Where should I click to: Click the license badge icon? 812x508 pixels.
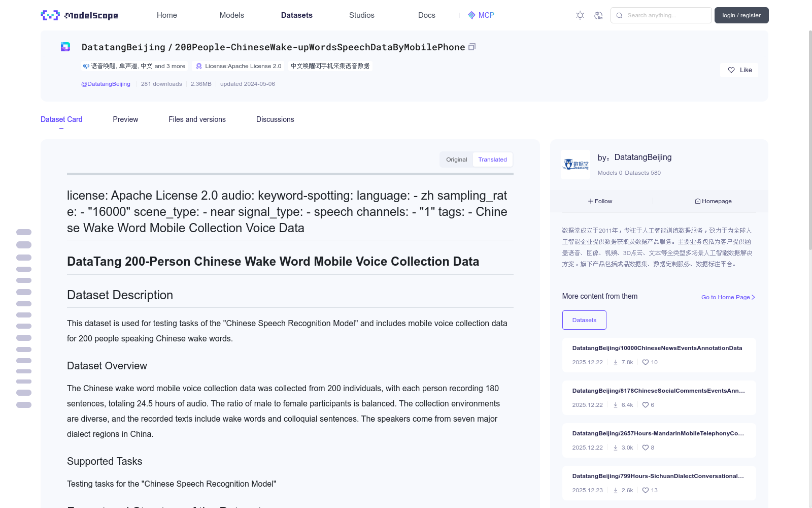point(199,66)
